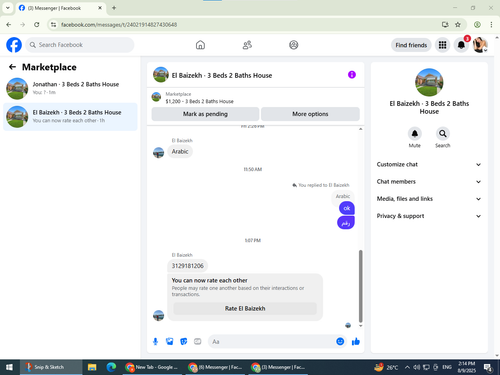500x375 pixels.
Task: Start a voice clip with microphone icon
Action: click(x=155, y=341)
